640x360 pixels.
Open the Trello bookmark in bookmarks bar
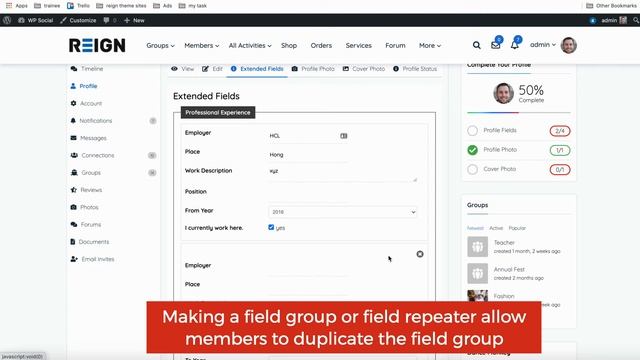[78, 6]
